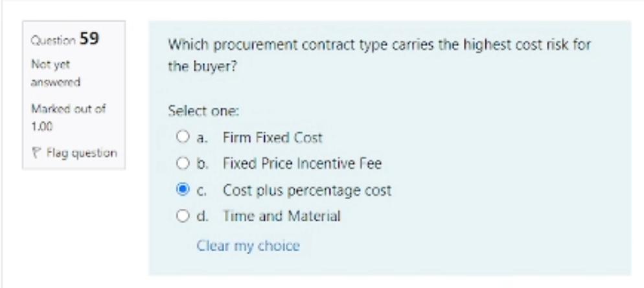This screenshot has width=644, height=288.
Task: Click the 'Flag question' link text
Action: (78, 154)
